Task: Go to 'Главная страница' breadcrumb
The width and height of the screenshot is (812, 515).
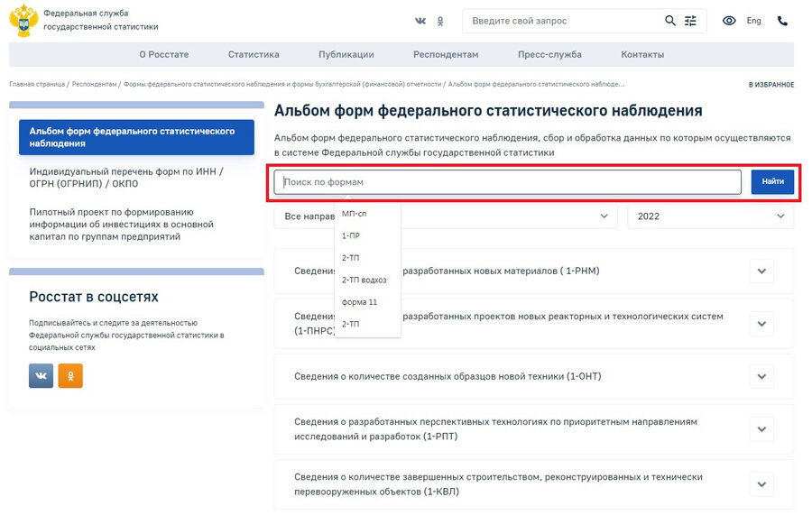Action: point(37,84)
